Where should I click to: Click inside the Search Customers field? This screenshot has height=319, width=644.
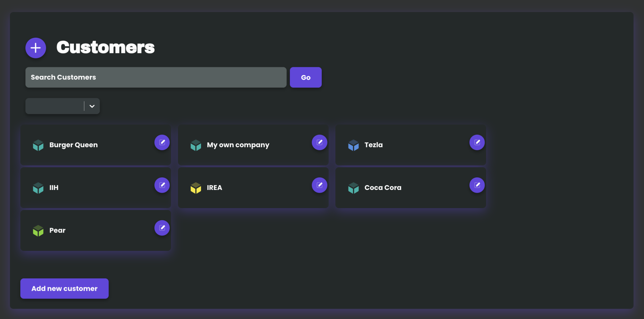coord(156,77)
